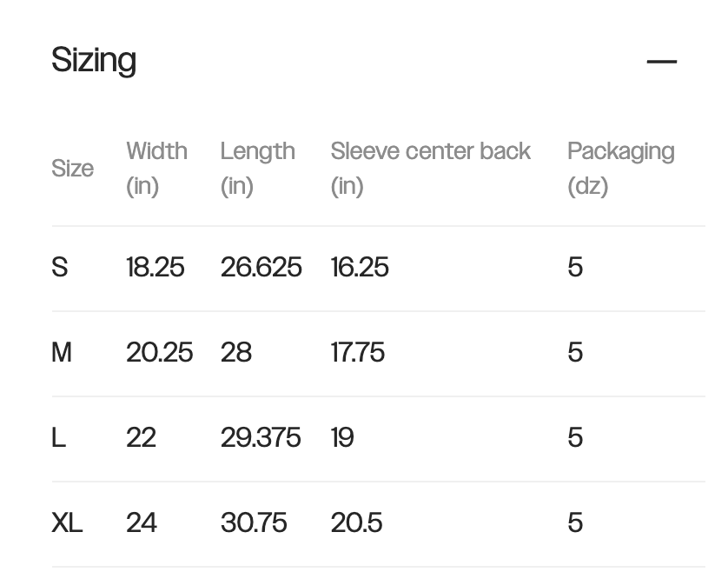Click the packaging value in XL row
Viewport: 728px width, 572px height.
point(575,522)
